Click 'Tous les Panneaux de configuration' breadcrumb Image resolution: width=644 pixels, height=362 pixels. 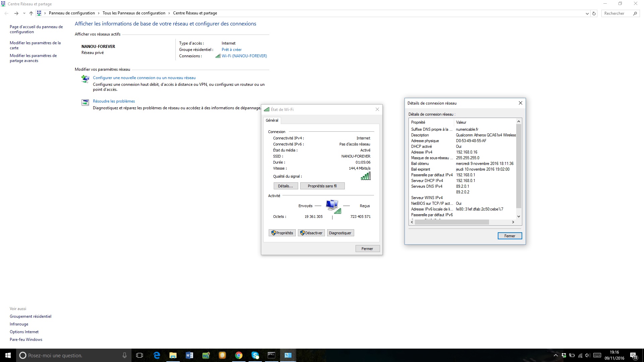pos(134,13)
